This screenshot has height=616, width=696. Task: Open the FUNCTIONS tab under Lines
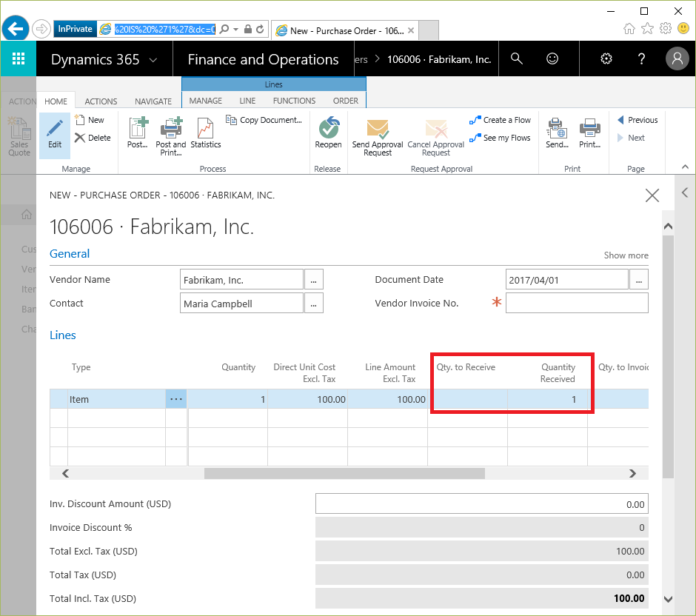tap(294, 101)
